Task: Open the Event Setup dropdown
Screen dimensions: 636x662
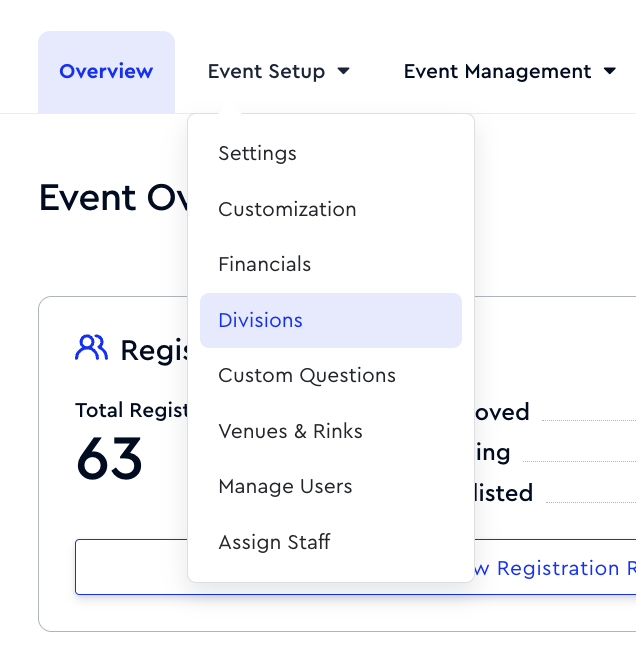Action: click(x=279, y=71)
